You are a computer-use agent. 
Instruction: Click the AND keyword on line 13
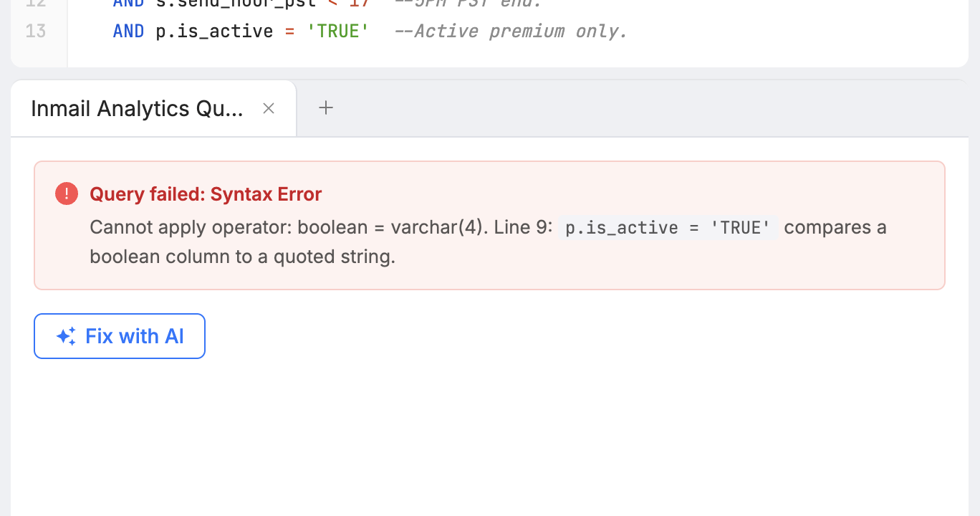click(129, 32)
